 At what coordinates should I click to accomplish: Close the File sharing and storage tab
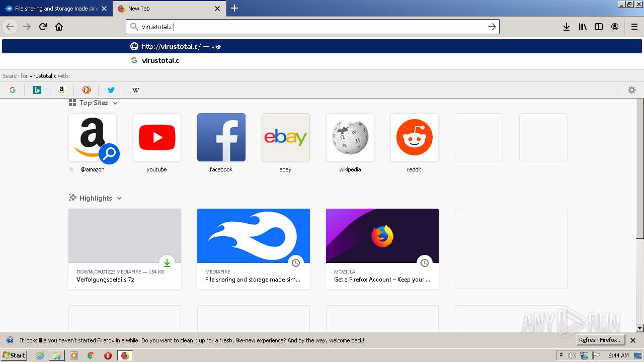(104, 9)
